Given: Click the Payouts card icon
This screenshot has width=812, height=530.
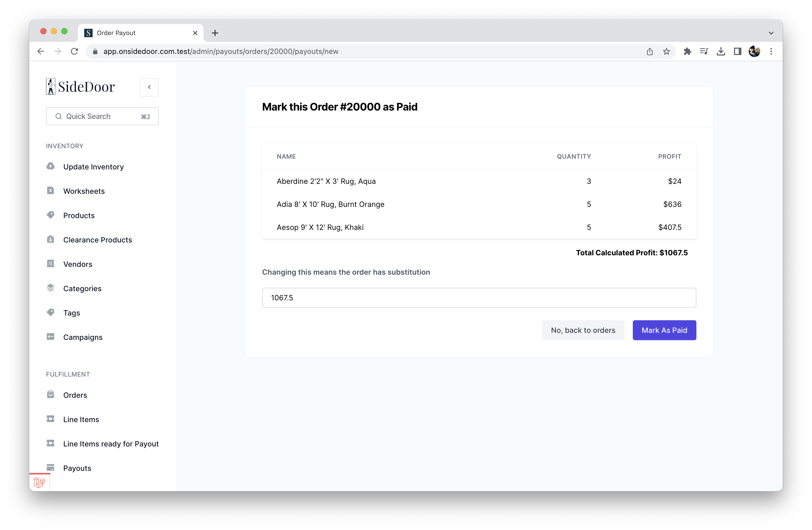Looking at the screenshot, I should click(x=50, y=467).
